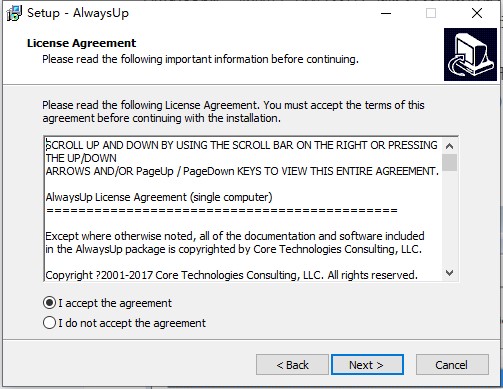This screenshot has width=503, height=389.
Task: Click the "Setup - AlwaysUp" title bar text
Action: [x=78, y=13]
